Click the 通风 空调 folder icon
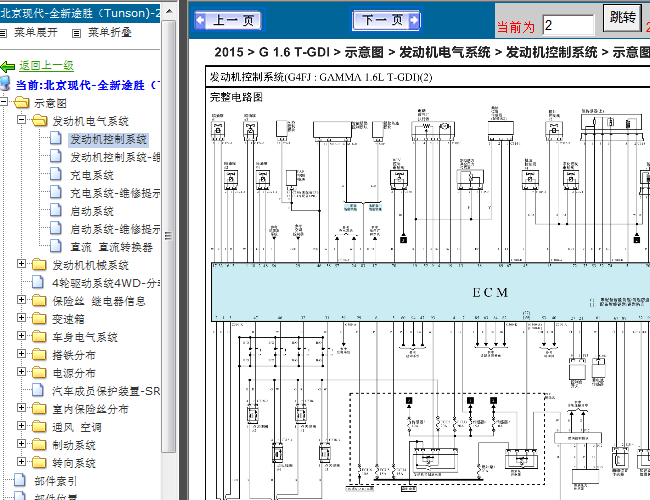Viewport: 650px width, 500px height. click(x=39, y=427)
